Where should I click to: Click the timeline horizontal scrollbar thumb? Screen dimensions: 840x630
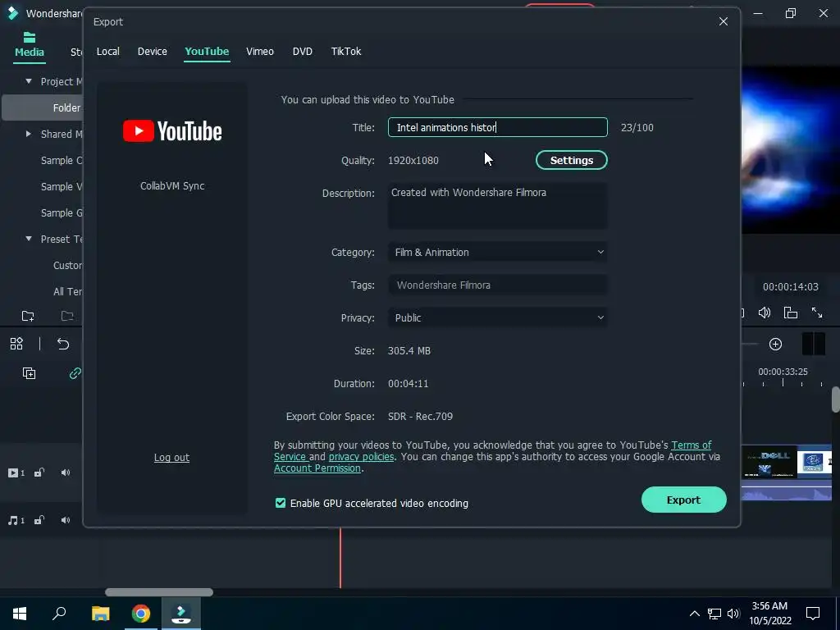pyautogui.click(x=159, y=592)
